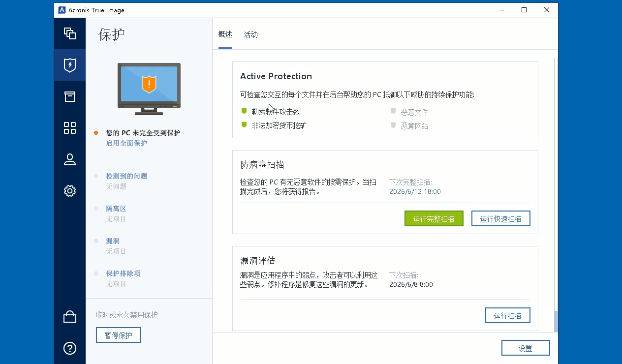Open 设置 at the bottom right
Viewport: 622px width, 364px height.
526,348
